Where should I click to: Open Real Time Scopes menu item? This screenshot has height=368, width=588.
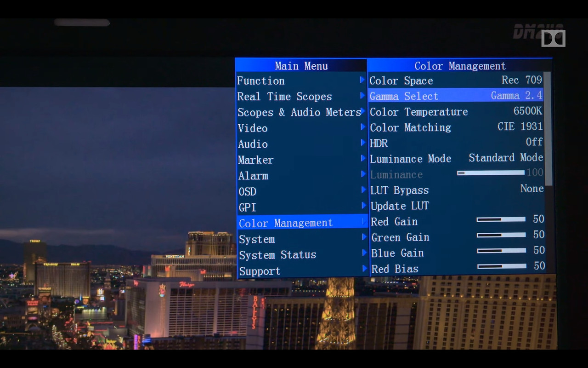point(301,96)
